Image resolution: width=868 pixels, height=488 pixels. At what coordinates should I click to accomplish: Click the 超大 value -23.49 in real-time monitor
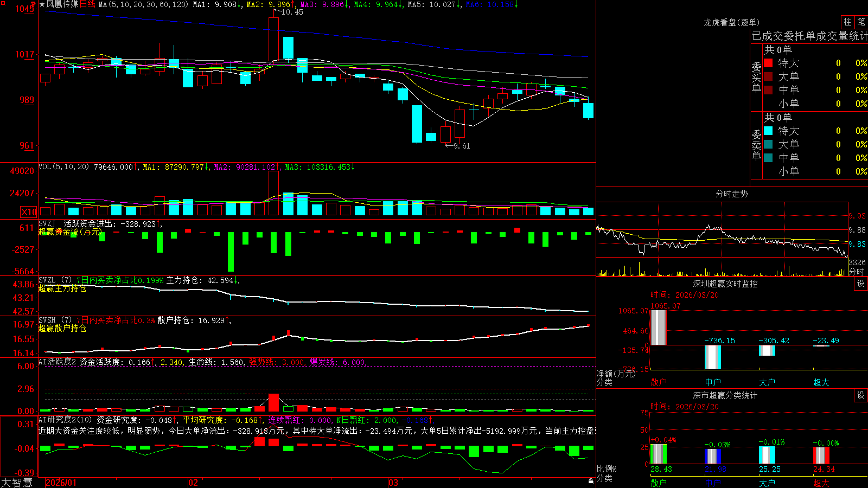tap(826, 341)
